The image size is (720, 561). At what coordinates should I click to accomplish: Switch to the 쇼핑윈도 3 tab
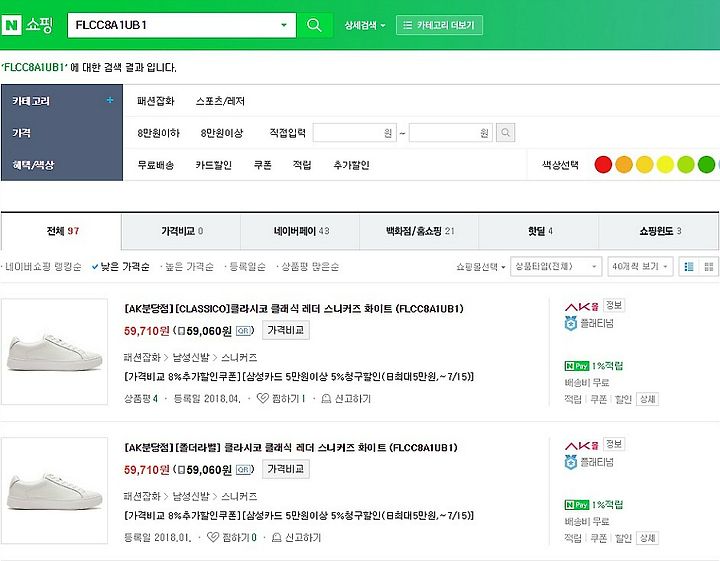coord(659,231)
